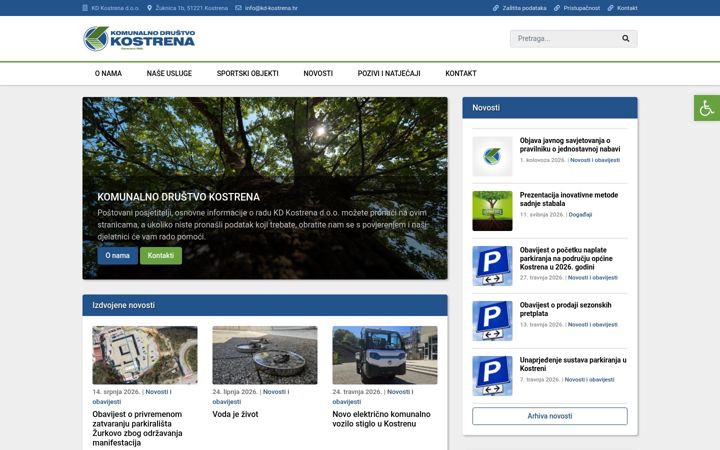720x450 pixels.
Task: Click category link beside 24. lipnja 2026.
Action: point(251,397)
